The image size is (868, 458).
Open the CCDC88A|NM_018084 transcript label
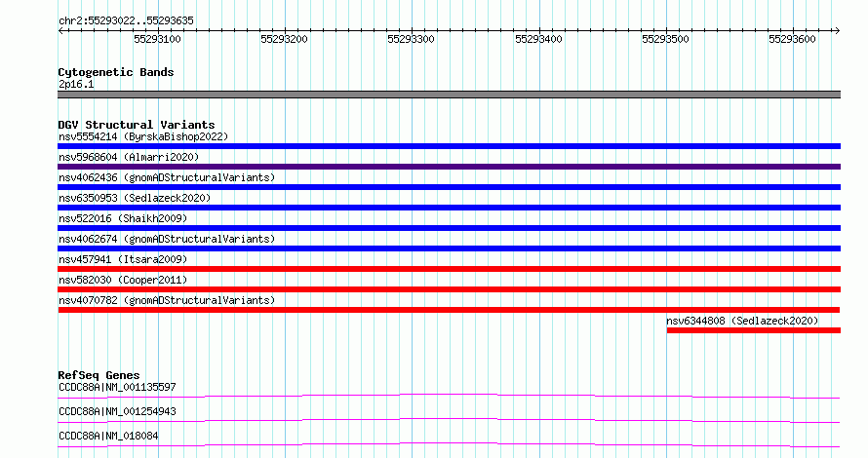[108, 436]
